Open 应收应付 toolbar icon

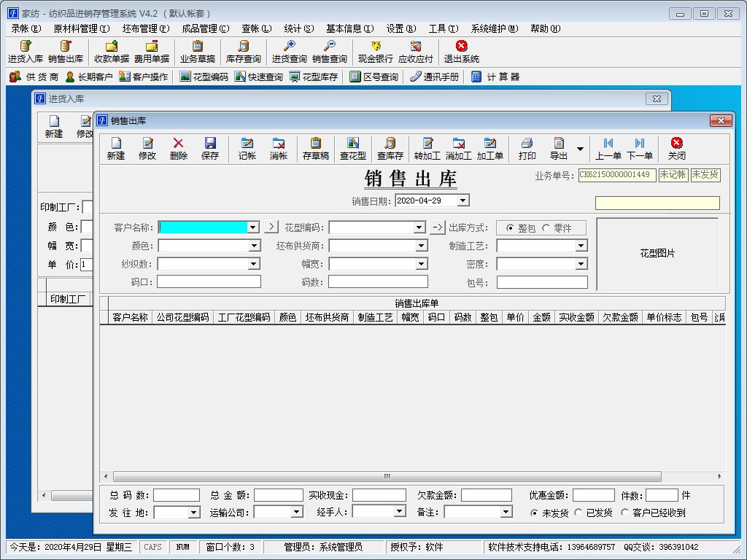415,52
